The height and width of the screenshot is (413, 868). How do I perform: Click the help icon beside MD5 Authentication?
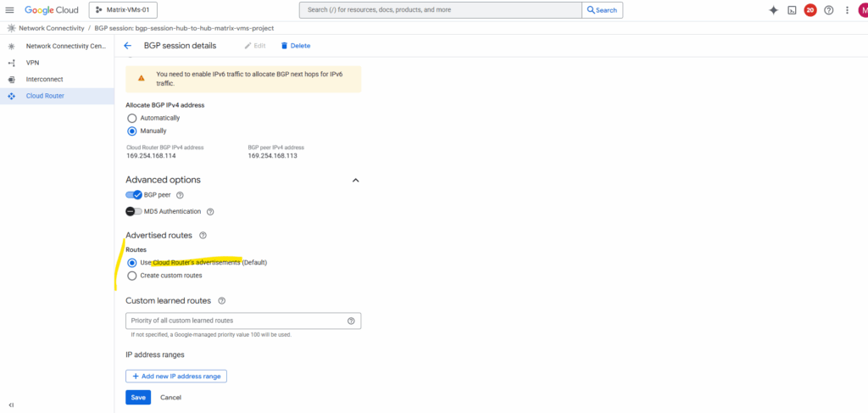click(210, 211)
